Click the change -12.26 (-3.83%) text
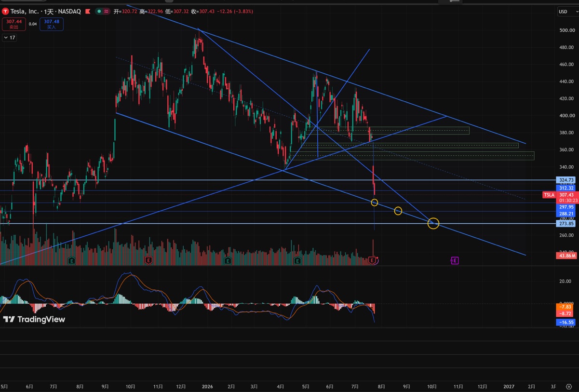 coord(234,11)
